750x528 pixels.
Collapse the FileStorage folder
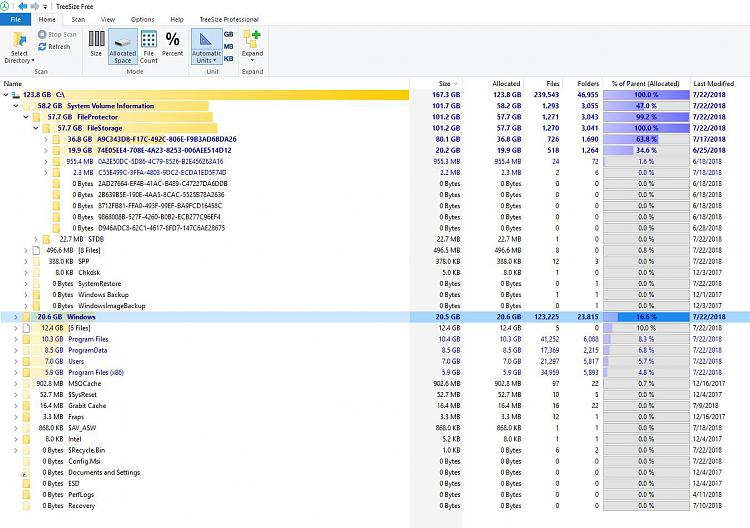coord(36,128)
